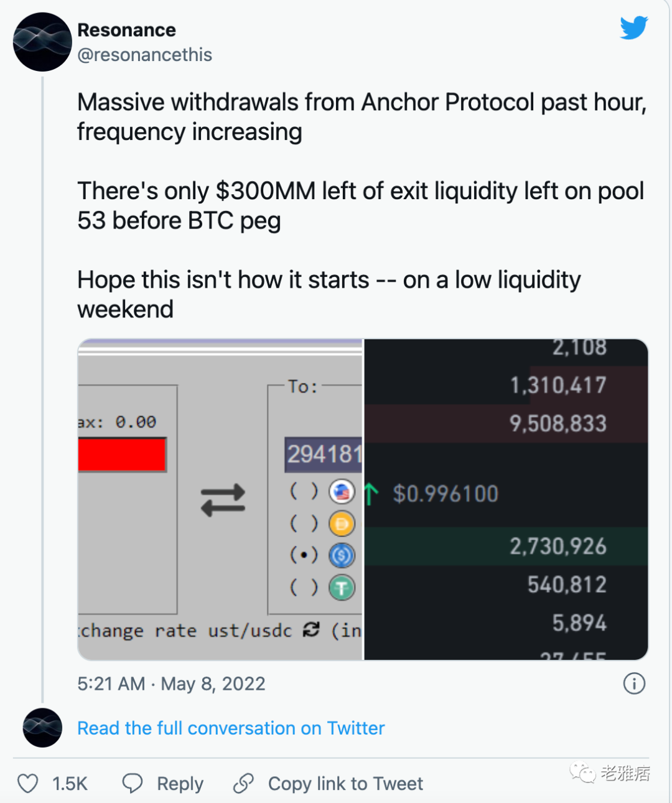Select the USDC radio option
The width and height of the screenshot is (672, 803).
[304, 555]
